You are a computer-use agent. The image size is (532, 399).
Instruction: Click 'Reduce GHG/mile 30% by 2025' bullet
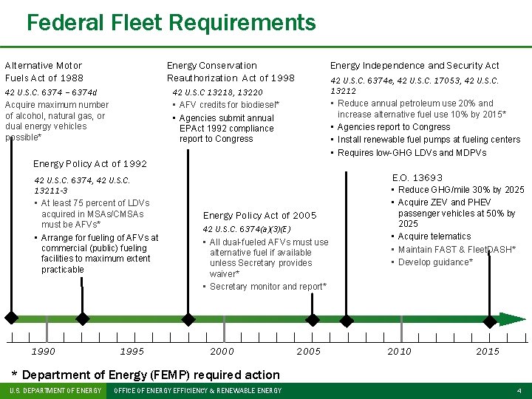click(457, 190)
